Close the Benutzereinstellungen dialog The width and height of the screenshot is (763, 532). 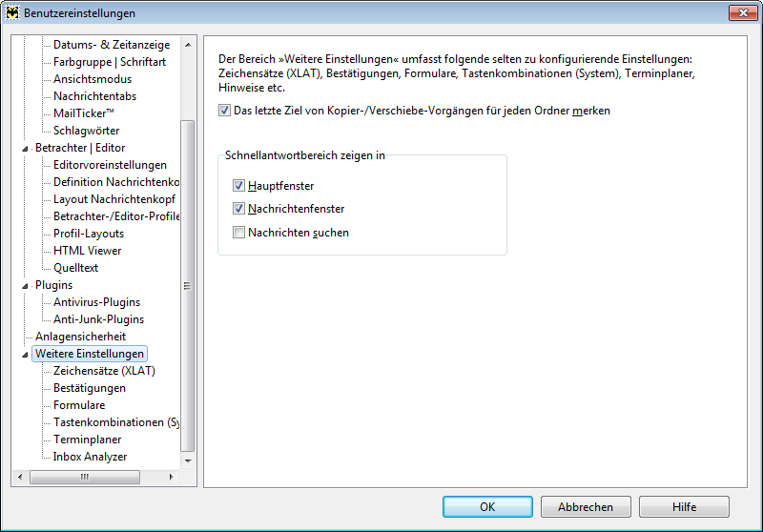coord(743,13)
